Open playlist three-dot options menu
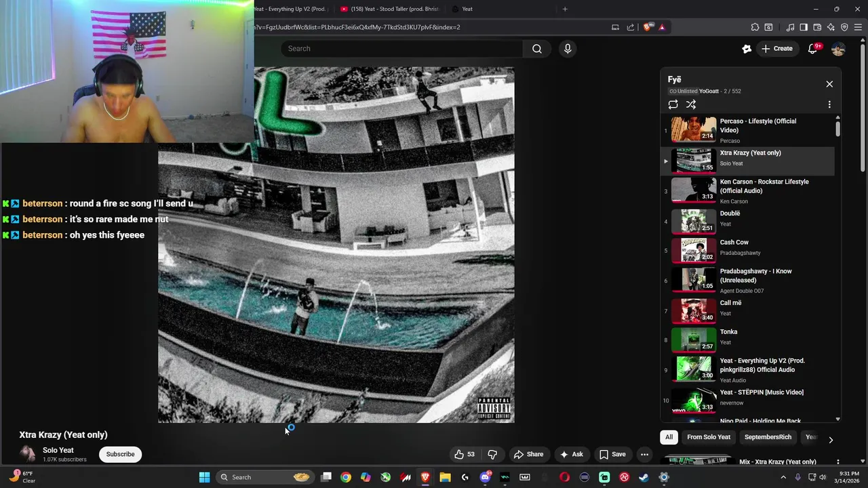The image size is (868, 488). [x=829, y=104]
